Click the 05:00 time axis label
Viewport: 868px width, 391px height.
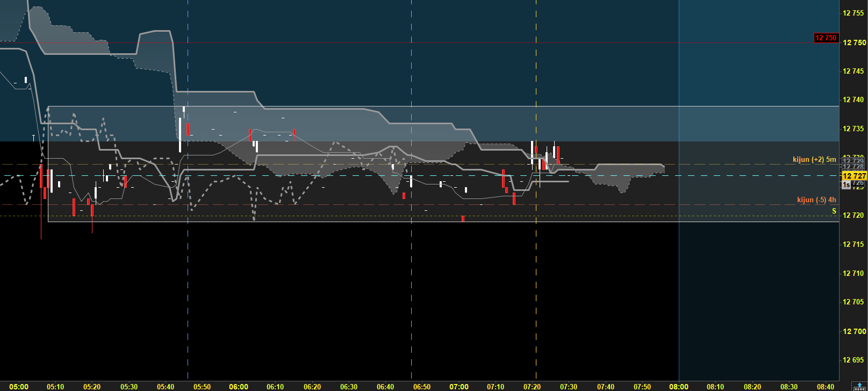(x=19, y=387)
